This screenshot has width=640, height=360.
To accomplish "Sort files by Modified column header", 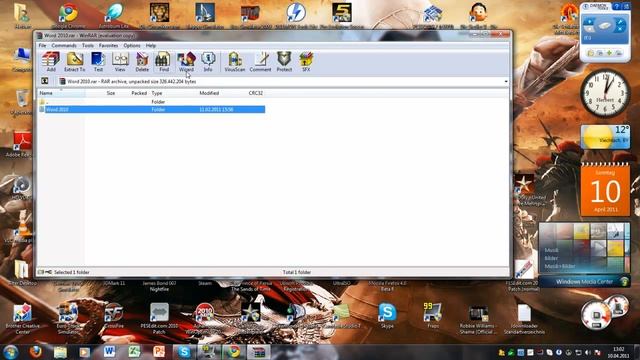I will click(209, 93).
